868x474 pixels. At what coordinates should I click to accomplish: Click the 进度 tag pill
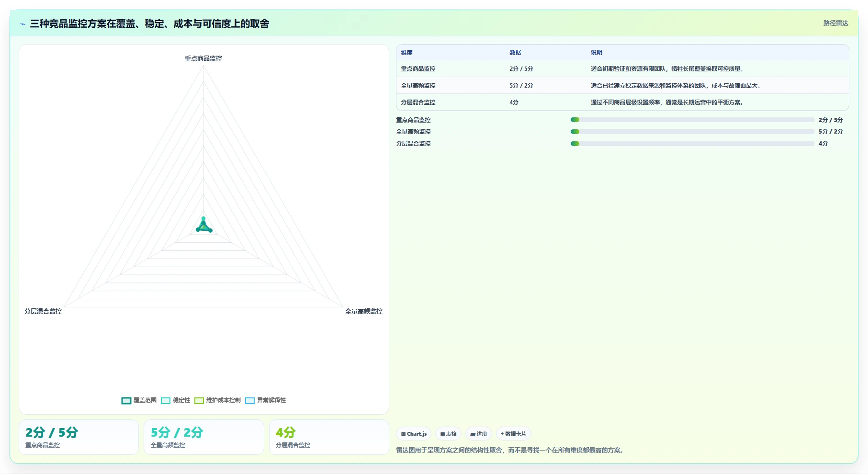pyautogui.click(x=479, y=434)
